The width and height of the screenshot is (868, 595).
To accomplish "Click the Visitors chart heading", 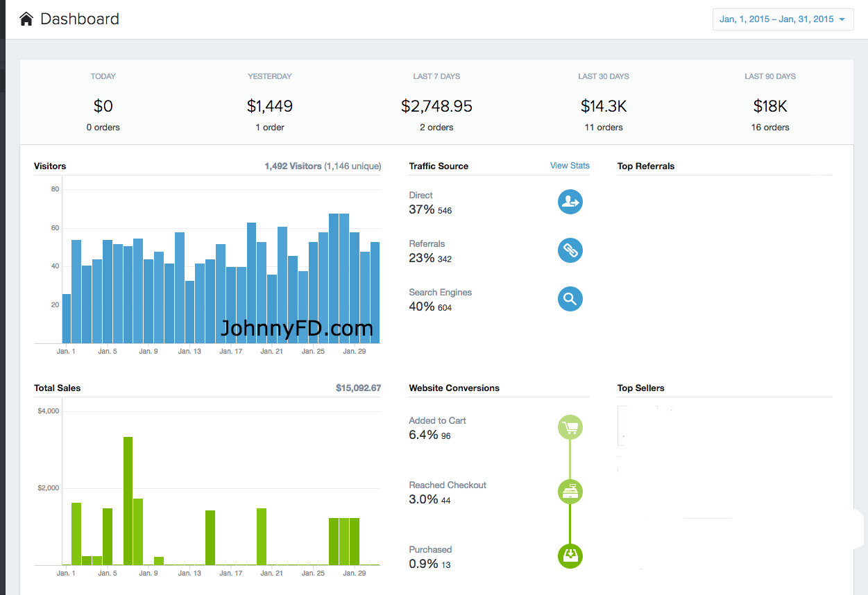I will (50, 166).
